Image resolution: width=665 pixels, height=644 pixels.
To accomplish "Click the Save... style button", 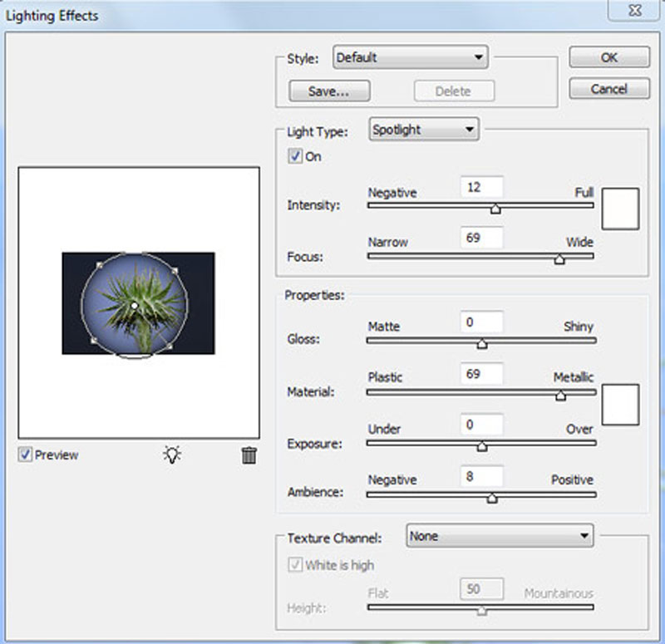I will point(328,91).
